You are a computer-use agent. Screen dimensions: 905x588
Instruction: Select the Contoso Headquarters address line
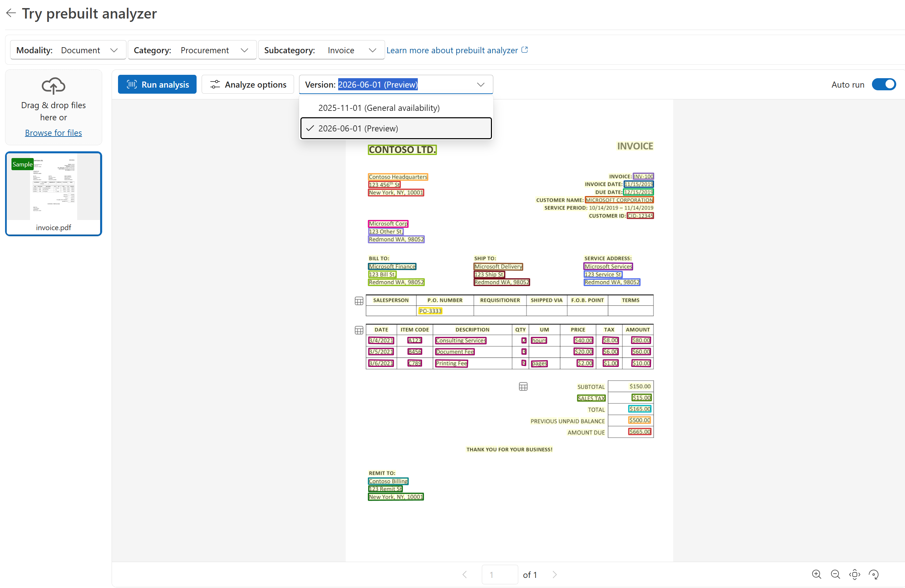[x=398, y=177]
